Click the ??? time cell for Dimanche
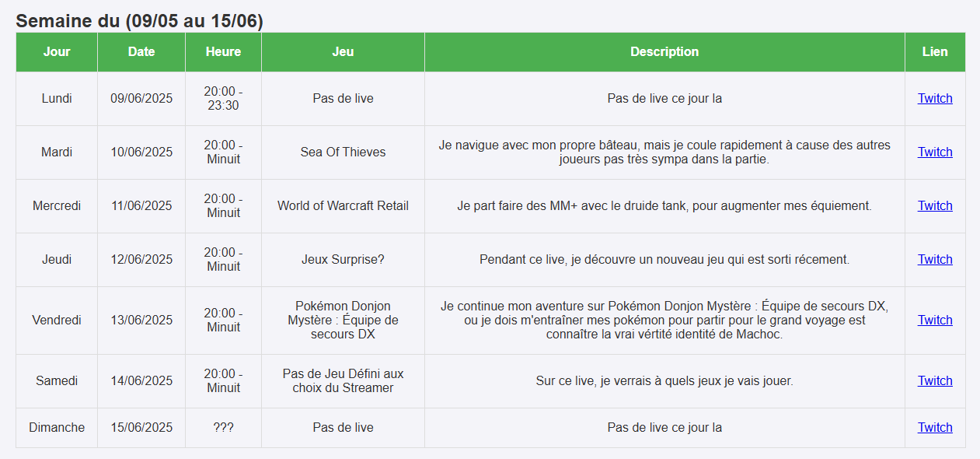980x459 pixels. 223,427
